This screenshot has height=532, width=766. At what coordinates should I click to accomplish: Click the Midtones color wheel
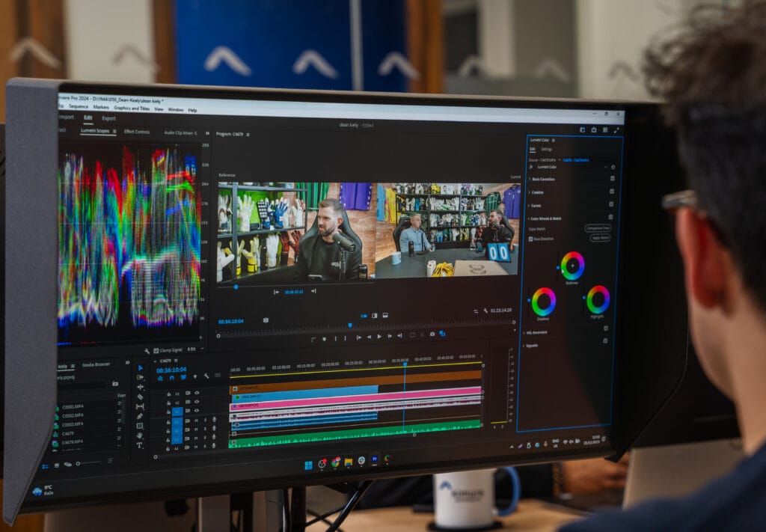tap(572, 266)
